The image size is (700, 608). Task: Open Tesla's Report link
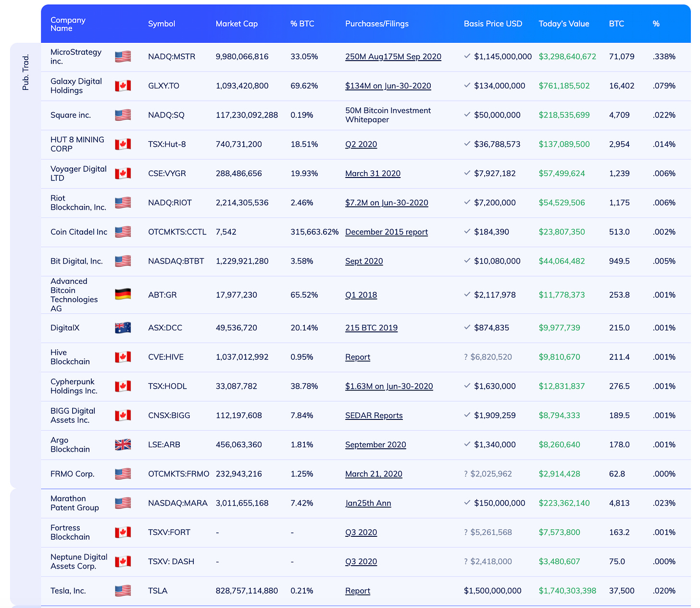358,591
